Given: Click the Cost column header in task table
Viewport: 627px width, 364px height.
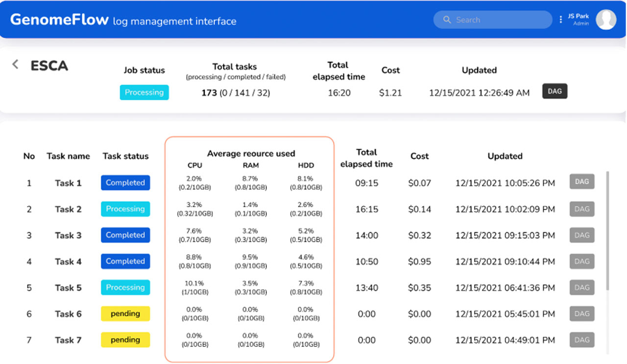Looking at the screenshot, I should 419,156.
